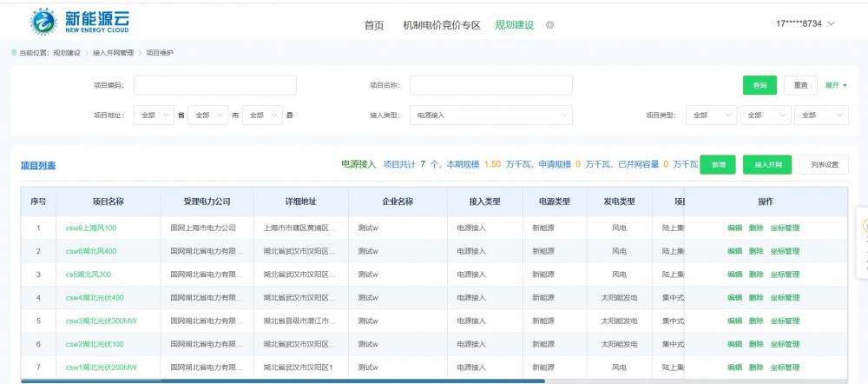Open the first 项目类型 dropdown

pyautogui.click(x=709, y=115)
